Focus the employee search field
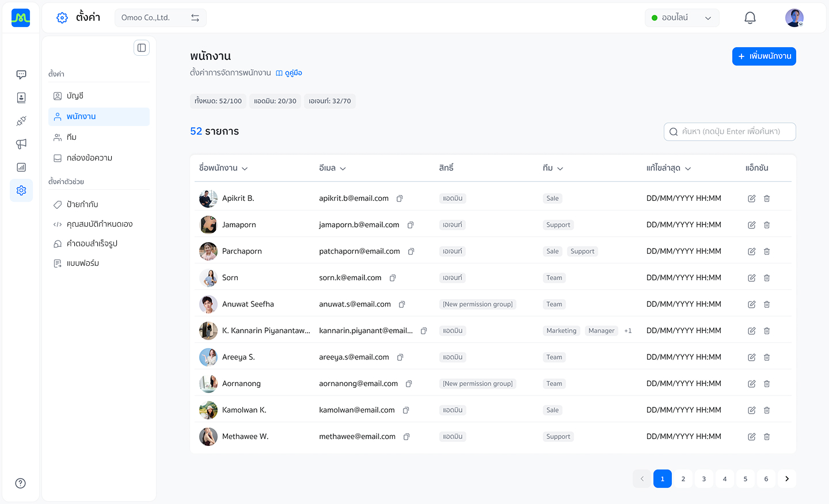The width and height of the screenshot is (829, 504). click(x=730, y=132)
